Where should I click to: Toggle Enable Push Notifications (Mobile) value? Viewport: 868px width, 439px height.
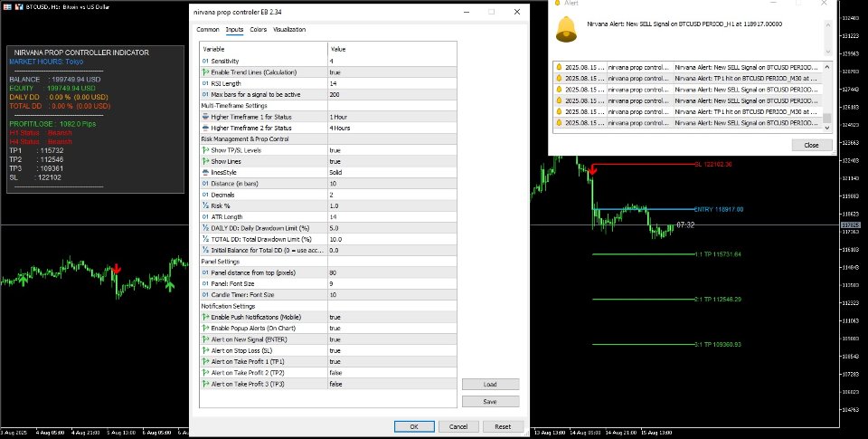(x=392, y=317)
